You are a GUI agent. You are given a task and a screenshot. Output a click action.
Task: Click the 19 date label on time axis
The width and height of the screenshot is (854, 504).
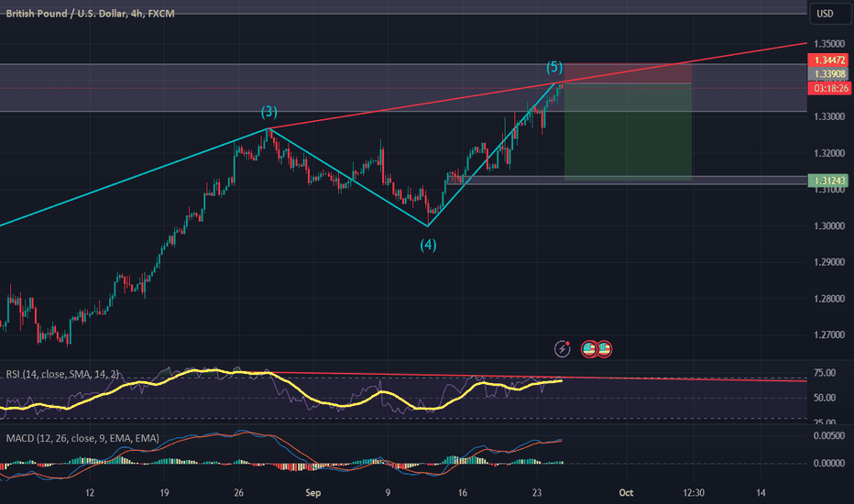pyautogui.click(x=164, y=493)
